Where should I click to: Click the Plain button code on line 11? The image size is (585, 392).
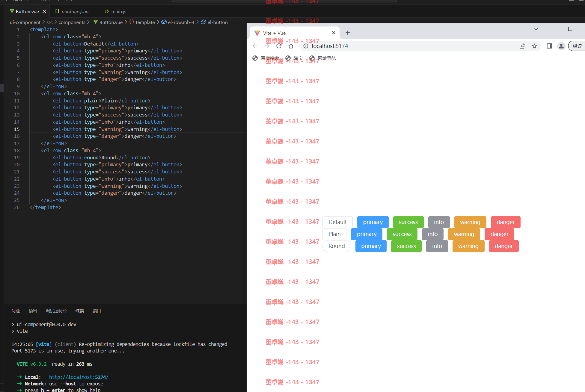coord(101,101)
